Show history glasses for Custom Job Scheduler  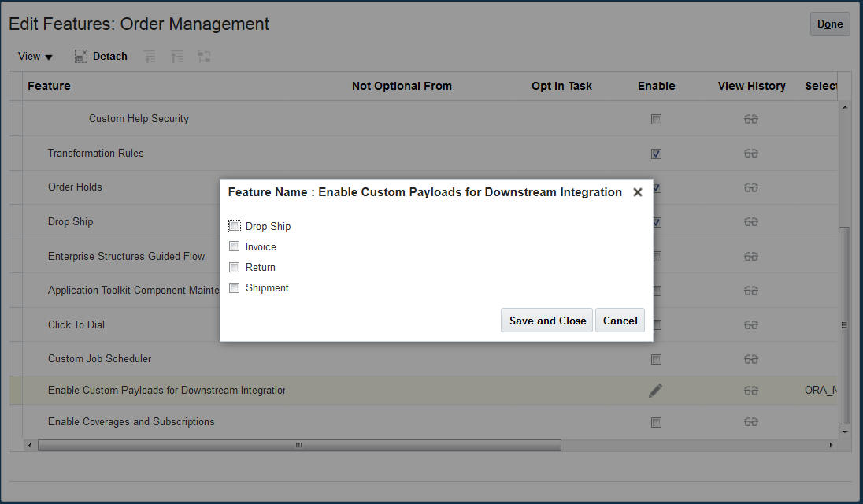pyautogui.click(x=751, y=359)
